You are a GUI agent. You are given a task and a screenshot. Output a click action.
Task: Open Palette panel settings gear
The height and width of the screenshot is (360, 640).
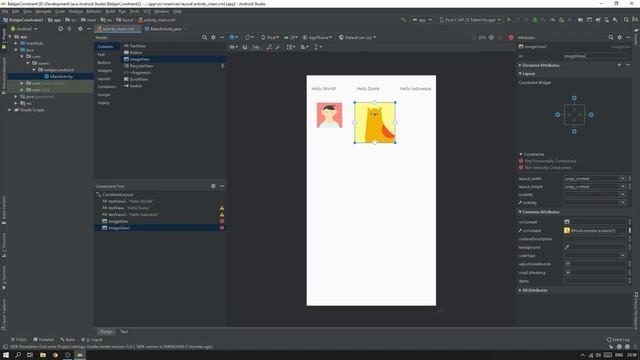tap(213, 38)
